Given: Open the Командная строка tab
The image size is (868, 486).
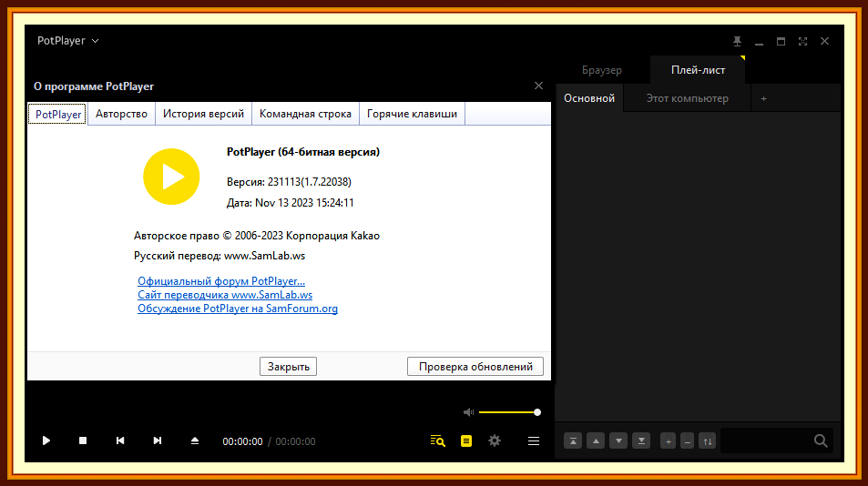Looking at the screenshot, I should point(305,114).
